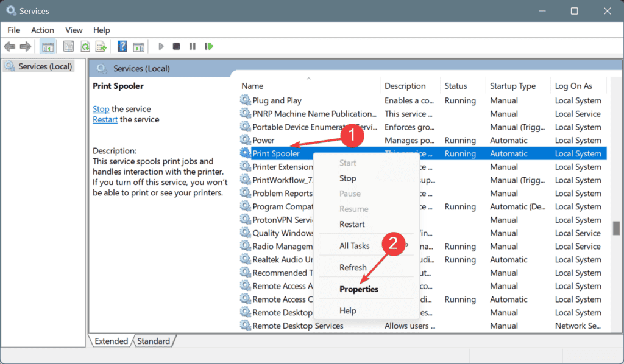Viewport: 624px width, 364px height.
Task: Click the Forward arrow toolbar icon
Action: click(26, 46)
